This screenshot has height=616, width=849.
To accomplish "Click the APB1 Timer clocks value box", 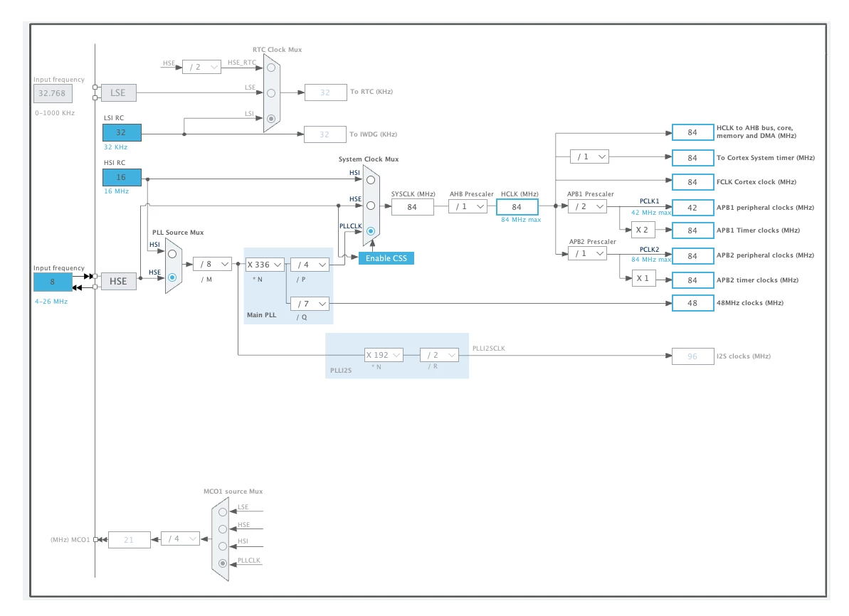I will (x=693, y=230).
